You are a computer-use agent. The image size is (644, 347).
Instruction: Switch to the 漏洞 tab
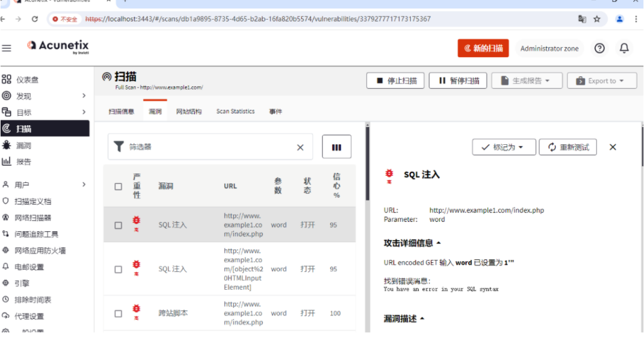tap(155, 111)
